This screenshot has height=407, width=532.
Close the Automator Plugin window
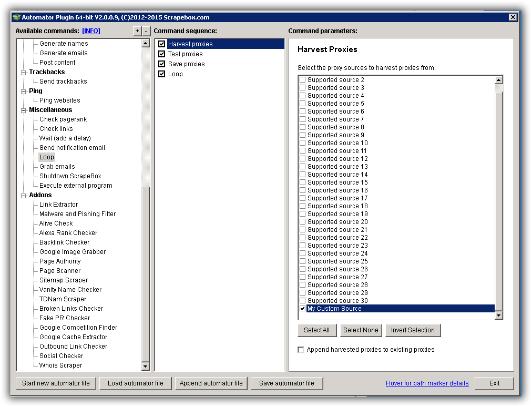(x=513, y=17)
